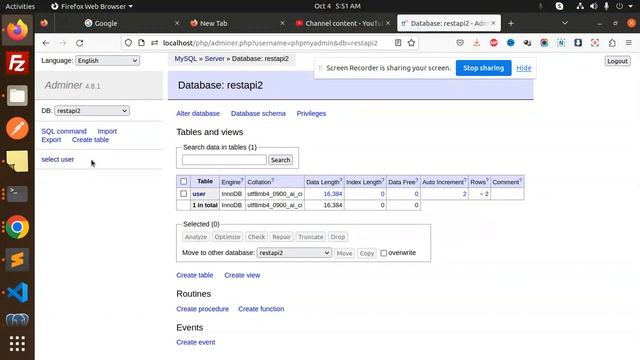This screenshot has height=360, width=640.
Task: Go back to the previous page
Action: click(46, 43)
